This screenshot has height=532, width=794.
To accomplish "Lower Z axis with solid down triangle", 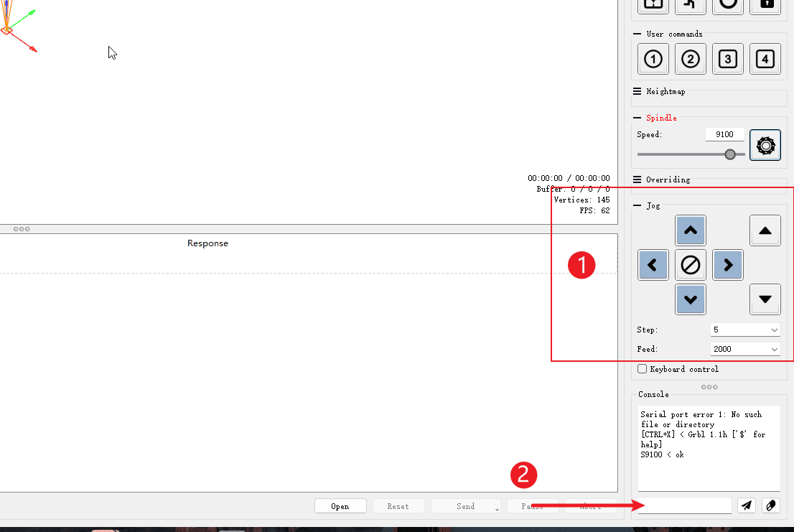I will [765, 299].
